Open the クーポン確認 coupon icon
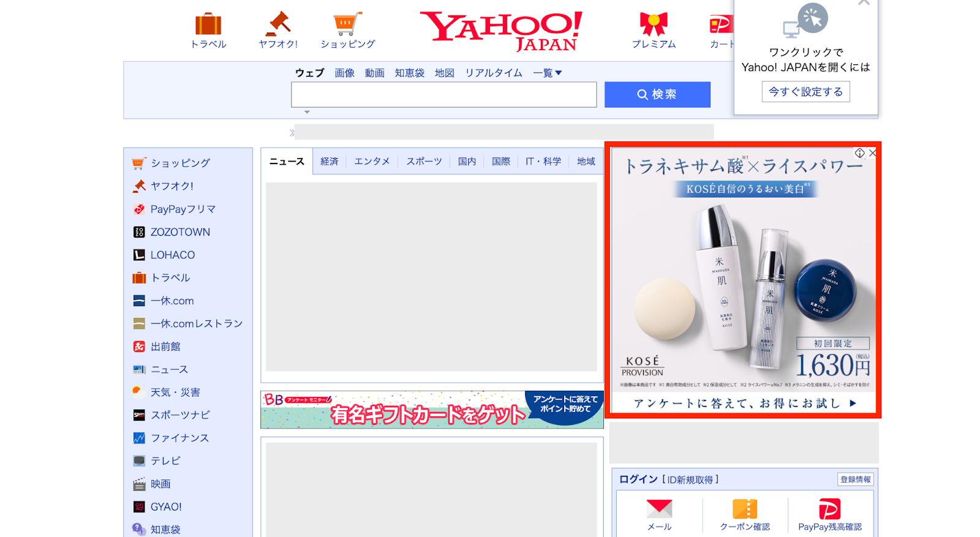The image size is (980, 537). [x=745, y=509]
